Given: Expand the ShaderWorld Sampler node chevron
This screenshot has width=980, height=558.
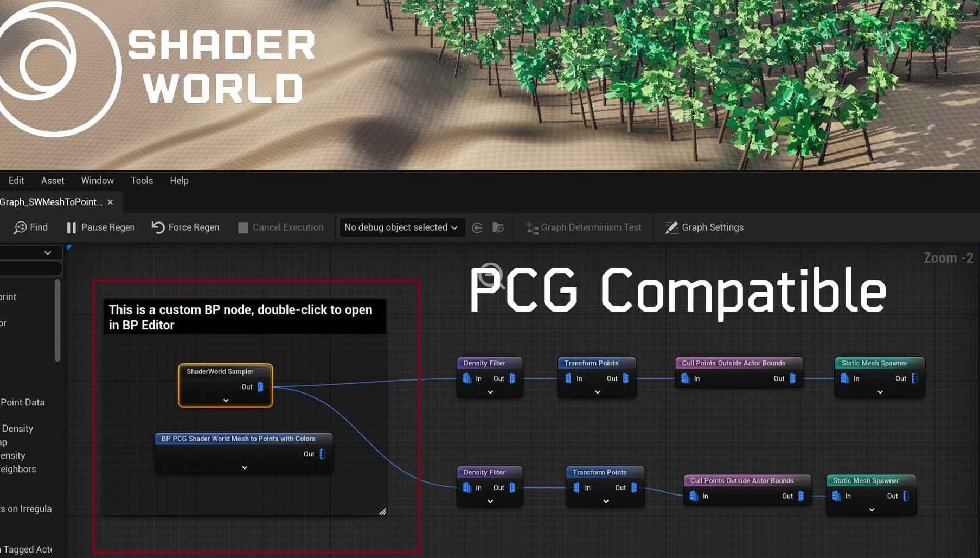Looking at the screenshot, I should pos(226,401).
